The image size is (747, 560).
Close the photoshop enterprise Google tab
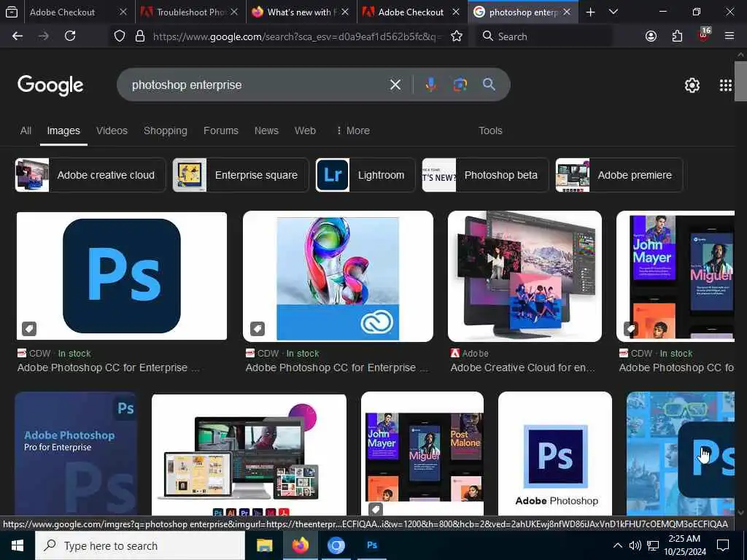(566, 12)
